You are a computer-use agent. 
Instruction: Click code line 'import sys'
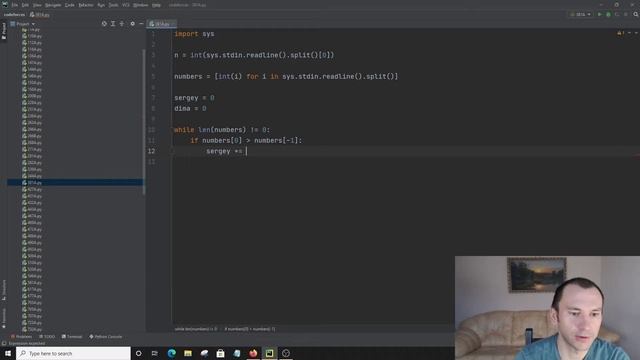coord(194,34)
